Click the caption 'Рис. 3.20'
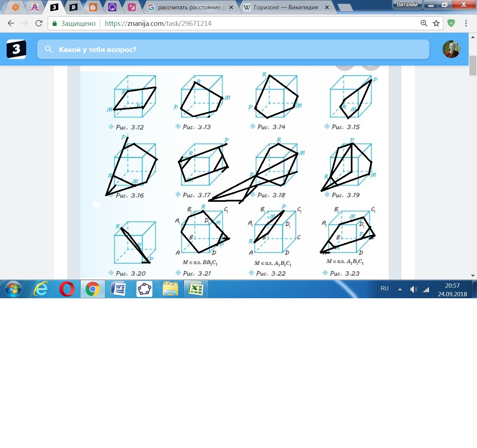The width and height of the screenshot is (477, 448). [131, 273]
